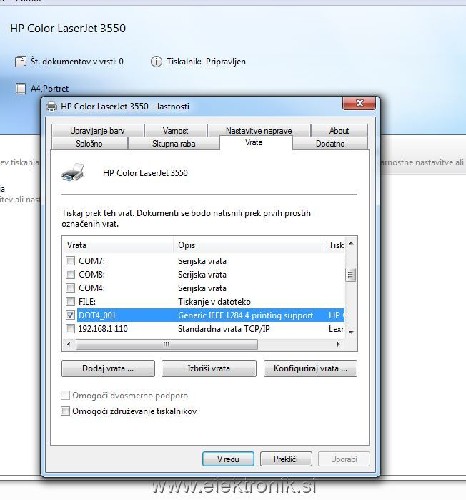Viewport: 466px width, 500px height.
Task: Select the Standardna vrata TCP/IP description
Action: click(x=224, y=329)
